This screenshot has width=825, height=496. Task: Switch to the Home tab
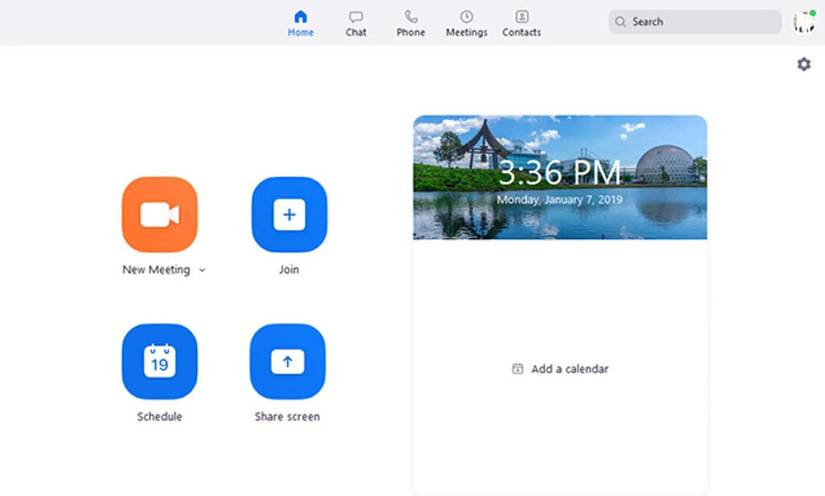click(x=300, y=23)
